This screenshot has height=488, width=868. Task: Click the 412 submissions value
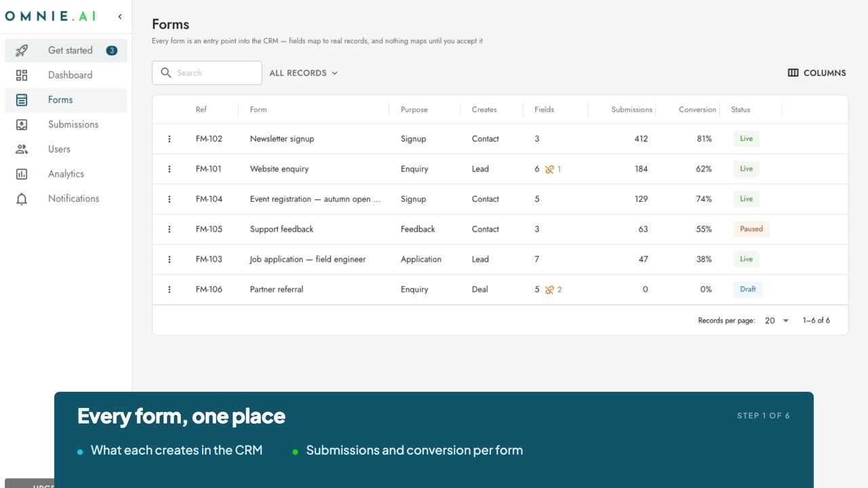(641, 139)
